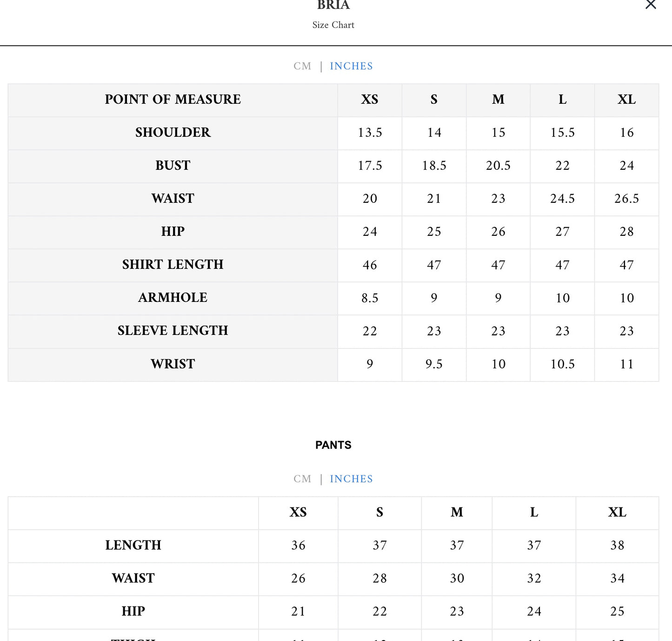672x641 pixels.
Task: Switch top chart to CM units
Action: pos(302,66)
